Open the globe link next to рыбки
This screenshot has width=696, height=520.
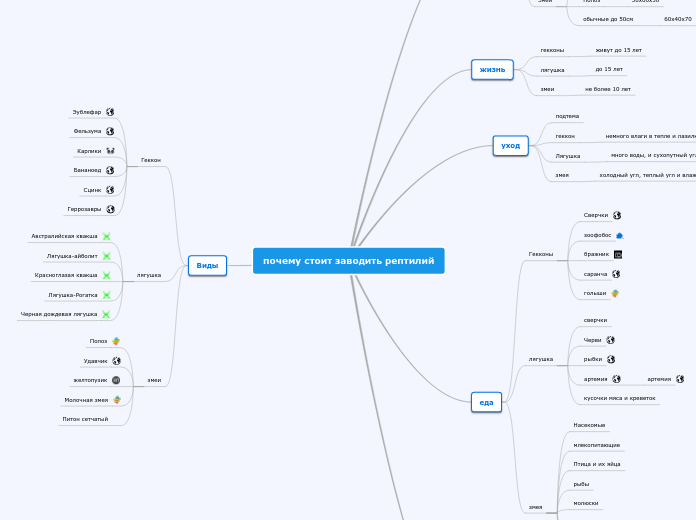611,359
